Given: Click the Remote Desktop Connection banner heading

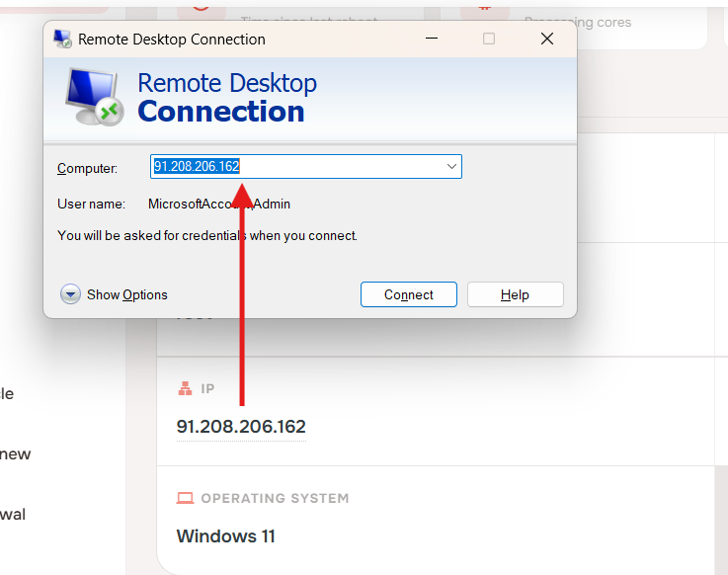Looking at the screenshot, I should pyautogui.click(x=227, y=97).
